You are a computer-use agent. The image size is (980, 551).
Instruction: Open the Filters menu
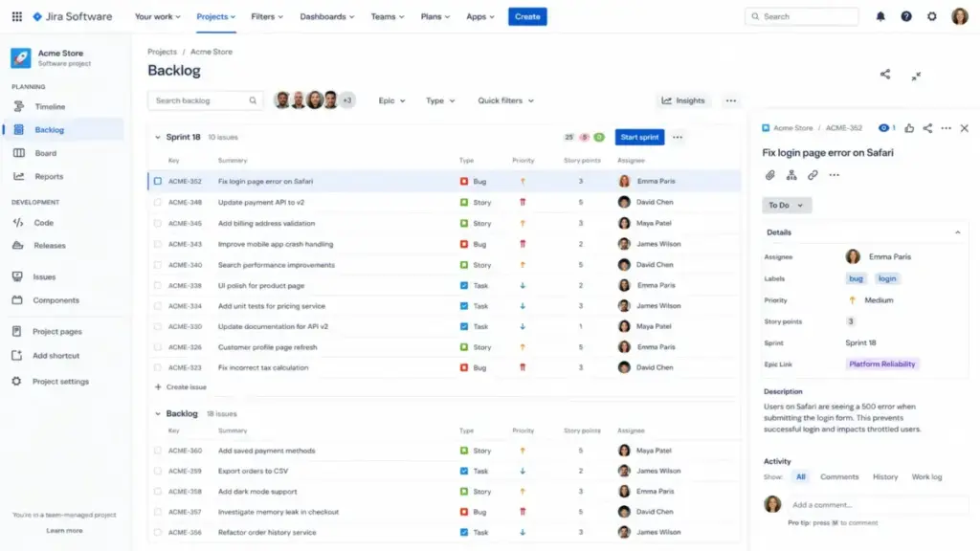click(x=267, y=17)
